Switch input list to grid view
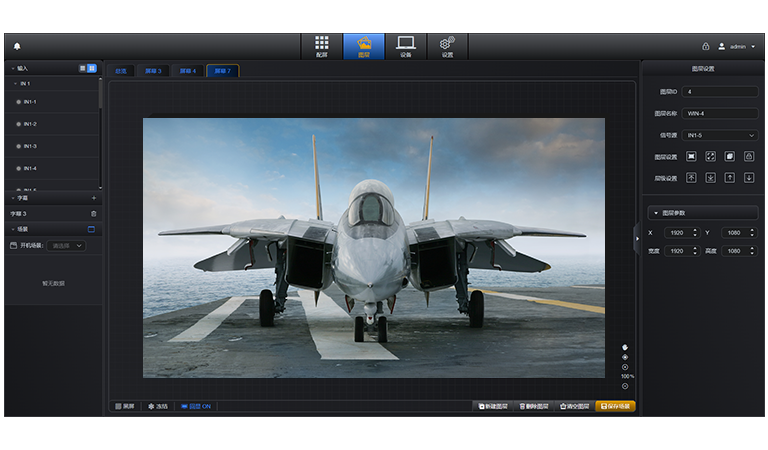The height and width of the screenshot is (450, 768). click(x=83, y=68)
